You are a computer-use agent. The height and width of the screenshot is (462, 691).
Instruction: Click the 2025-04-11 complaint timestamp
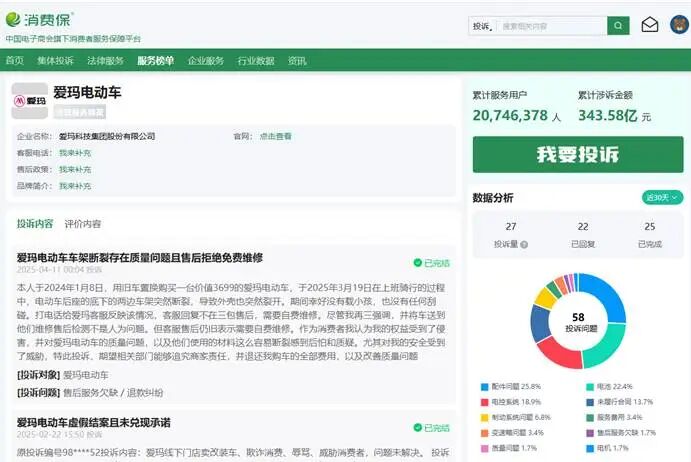click(59, 269)
